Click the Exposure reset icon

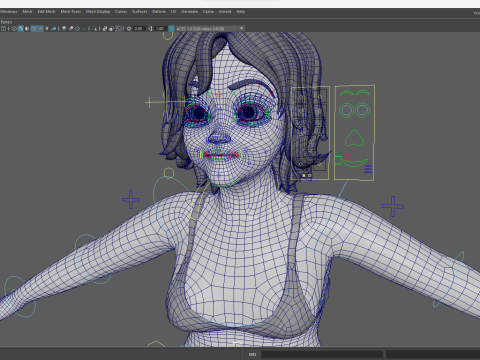click(129, 29)
